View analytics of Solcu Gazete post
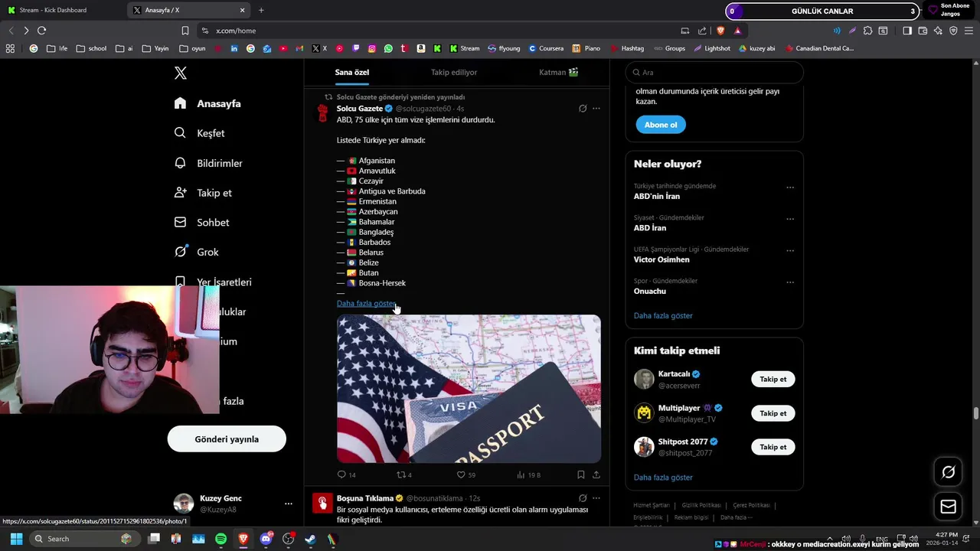 click(x=528, y=474)
